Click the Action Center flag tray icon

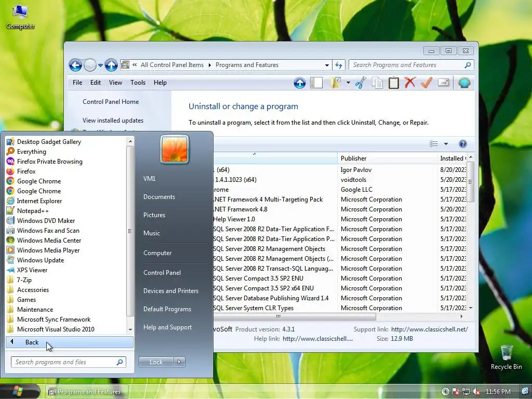[456, 392]
